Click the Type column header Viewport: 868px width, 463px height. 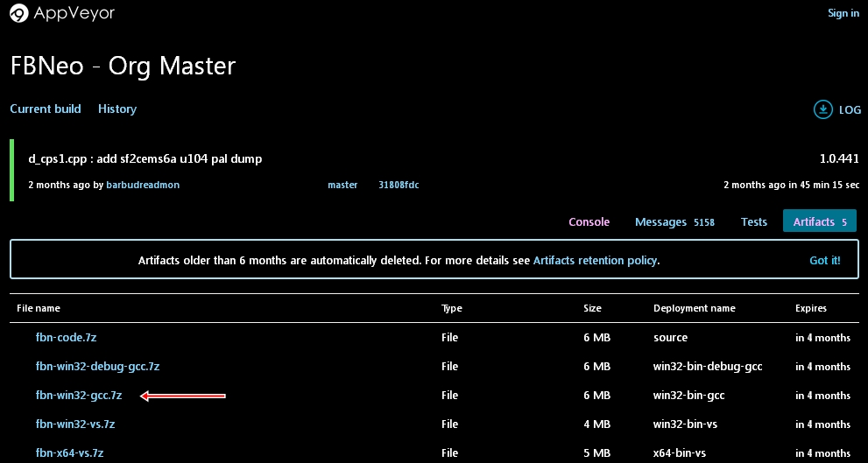tap(452, 308)
